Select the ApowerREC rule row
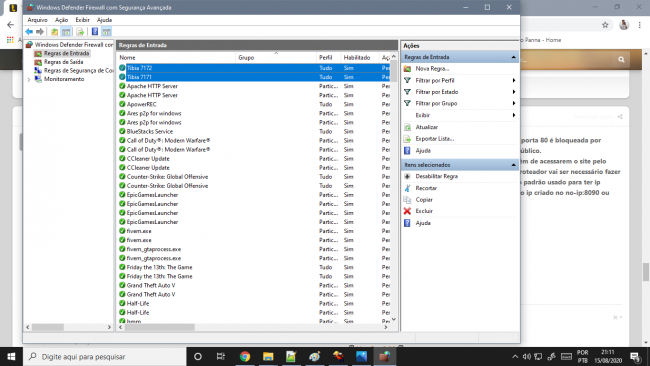 click(254, 104)
